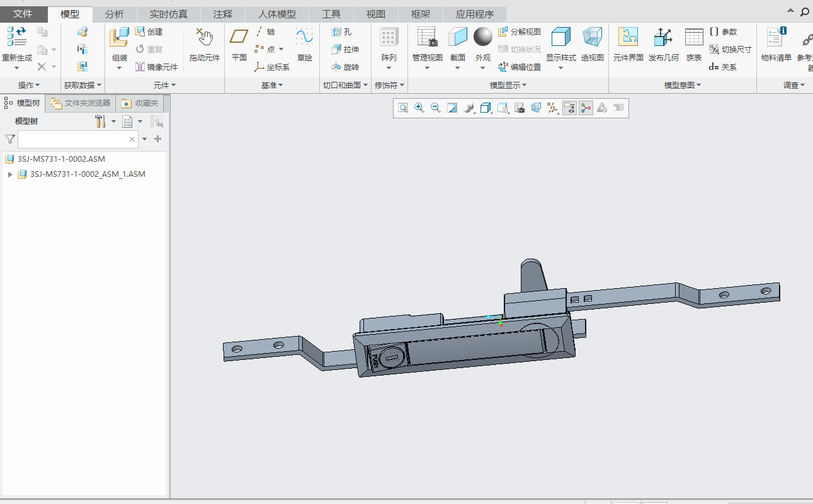Screen dimensions: 813x504
Task: Switch to the 分析 ribbon tab
Action: click(x=115, y=14)
